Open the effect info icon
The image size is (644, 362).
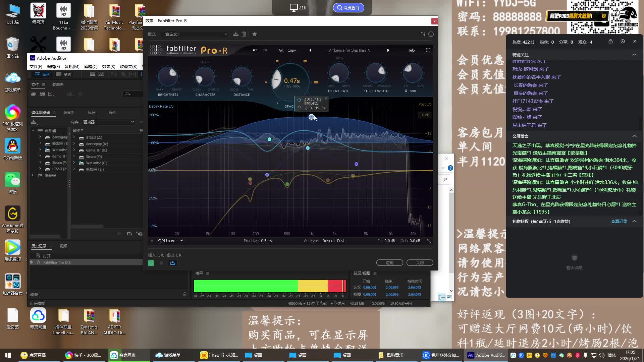point(431,34)
